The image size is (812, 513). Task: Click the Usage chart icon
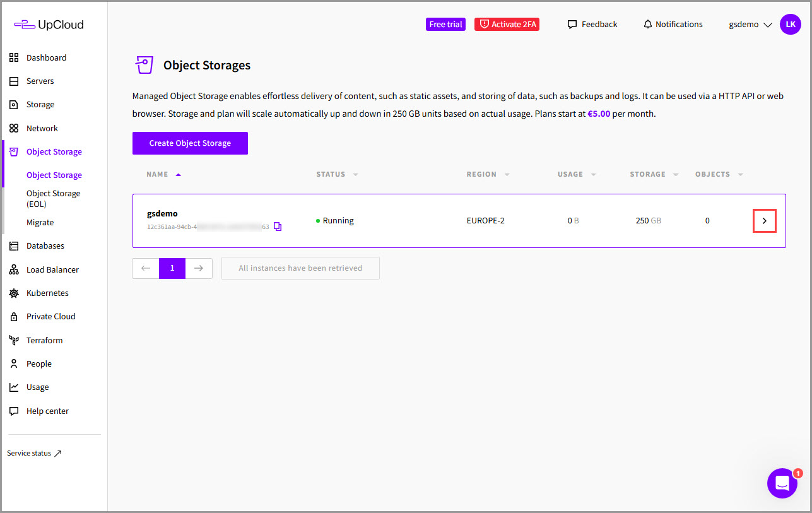coord(14,387)
